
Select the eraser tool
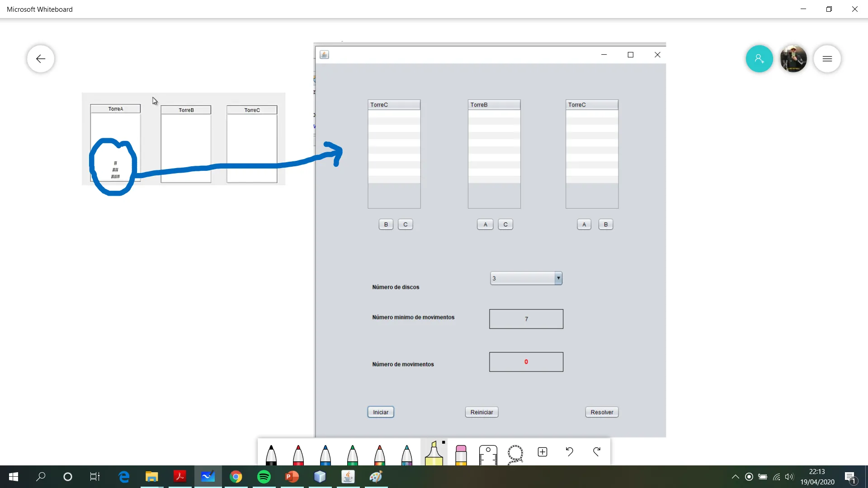pyautogui.click(x=461, y=454)
